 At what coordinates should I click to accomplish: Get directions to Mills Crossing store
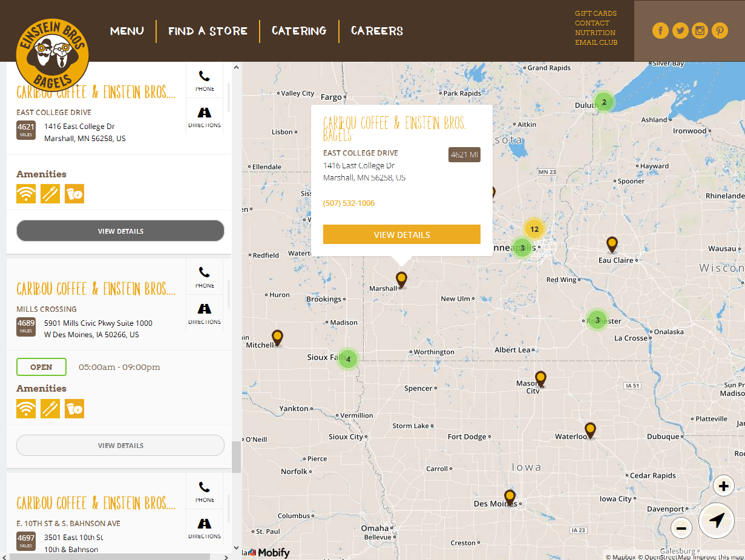click(205, 313)
